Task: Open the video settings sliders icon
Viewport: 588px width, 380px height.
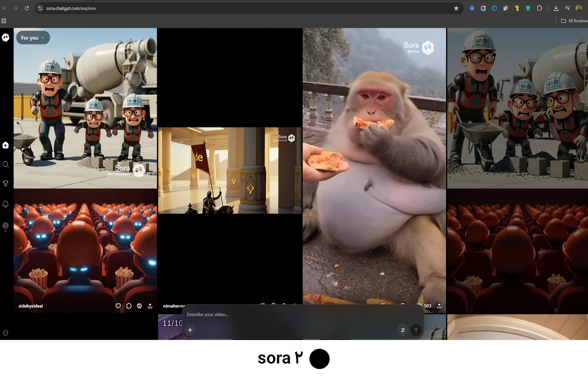Action: [403, 330]
